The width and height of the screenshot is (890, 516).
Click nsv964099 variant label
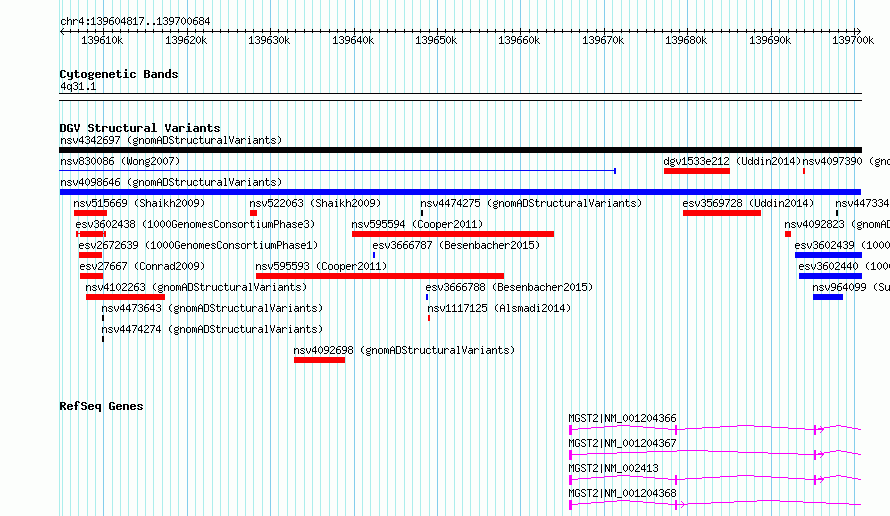(851, 287)
